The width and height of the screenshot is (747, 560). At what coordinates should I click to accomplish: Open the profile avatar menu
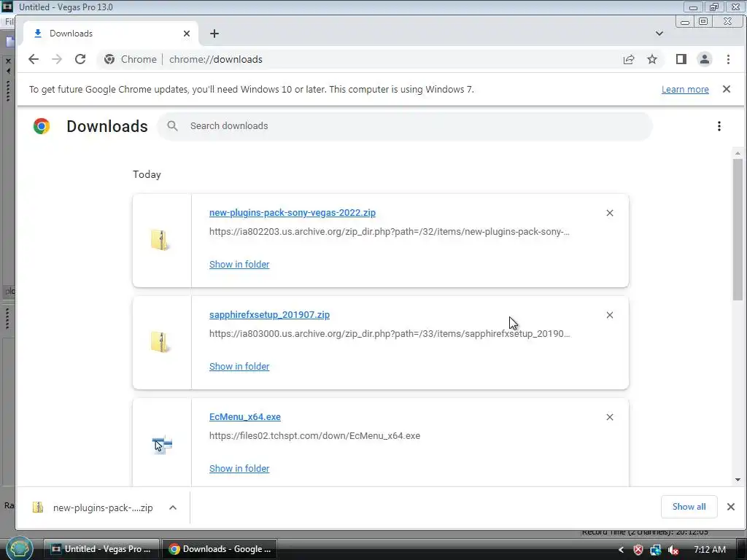point(704,59)
